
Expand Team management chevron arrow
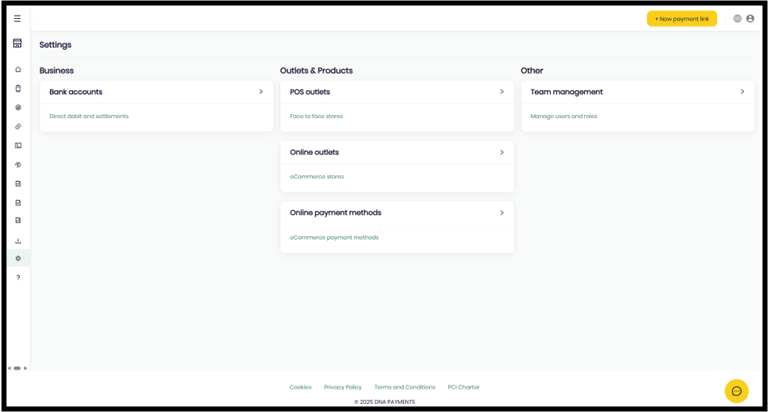click(742, 92)
